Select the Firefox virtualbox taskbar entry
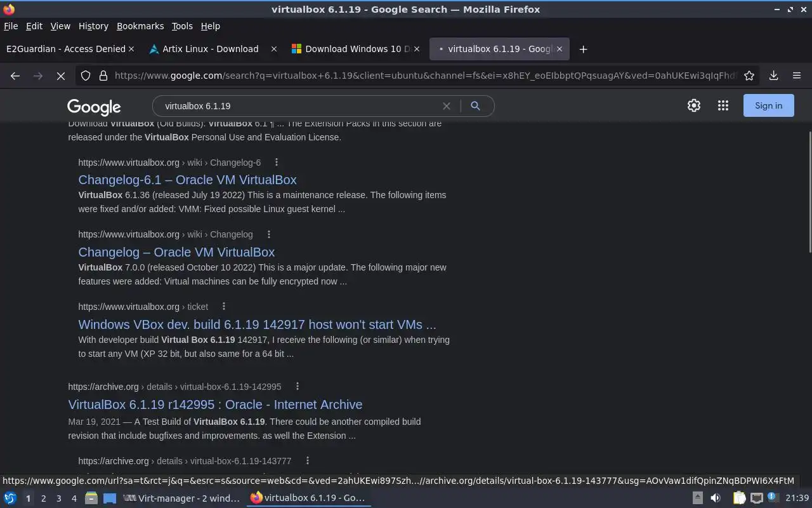The height and width of the screenshot is (508, 812). [308, 498]
